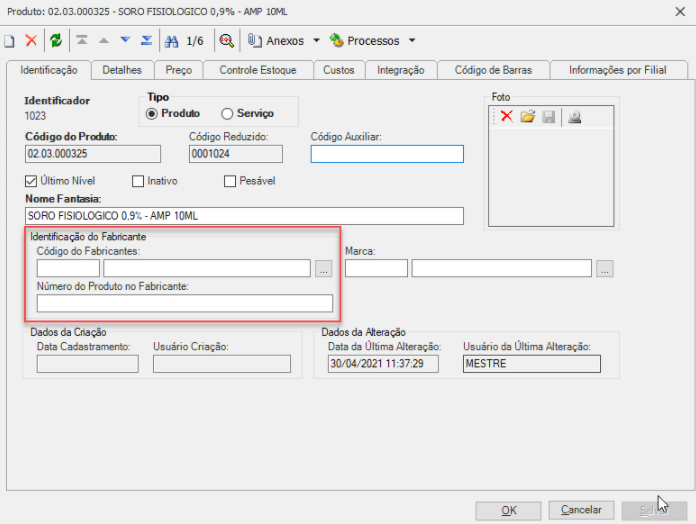Open photo file folder icon in Foto
Screen dimensions: 696x524
coord(528,117)
